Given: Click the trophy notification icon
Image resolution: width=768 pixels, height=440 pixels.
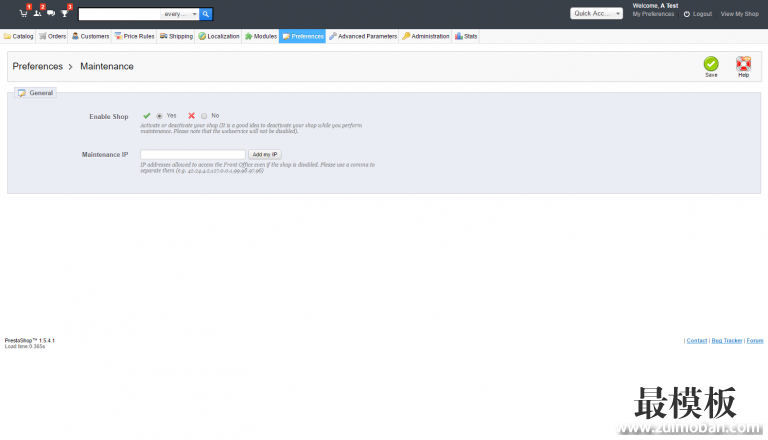Looking at the screenshot, I should (65, 13).
